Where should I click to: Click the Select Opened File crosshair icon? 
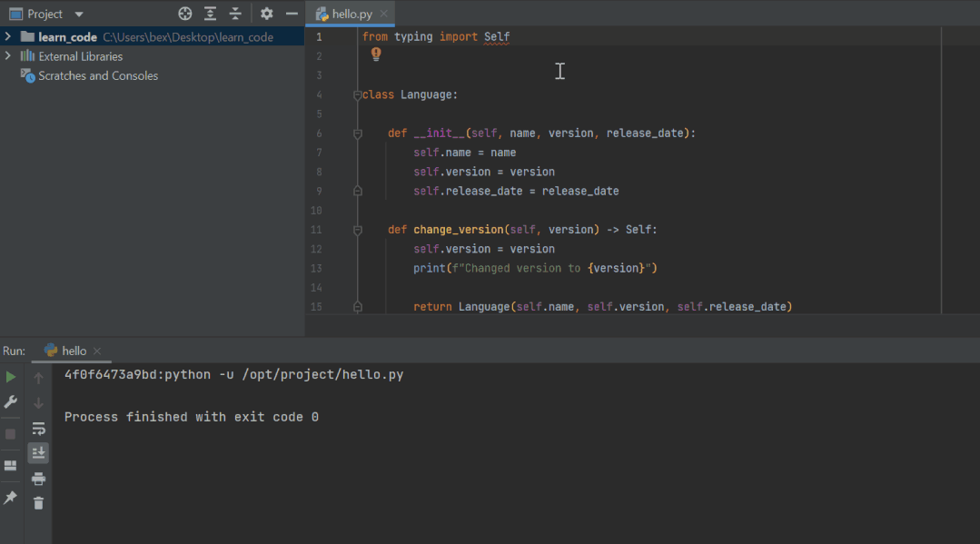tap(185, 13)
